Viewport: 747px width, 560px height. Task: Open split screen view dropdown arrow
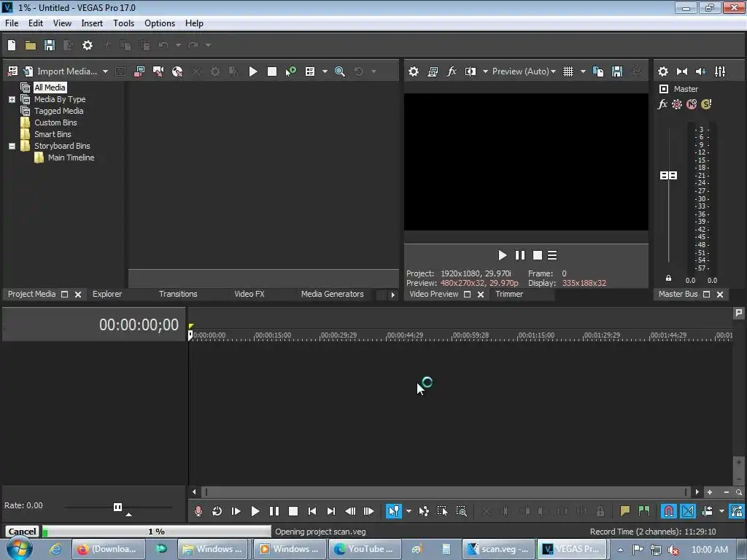coord(485,71)
